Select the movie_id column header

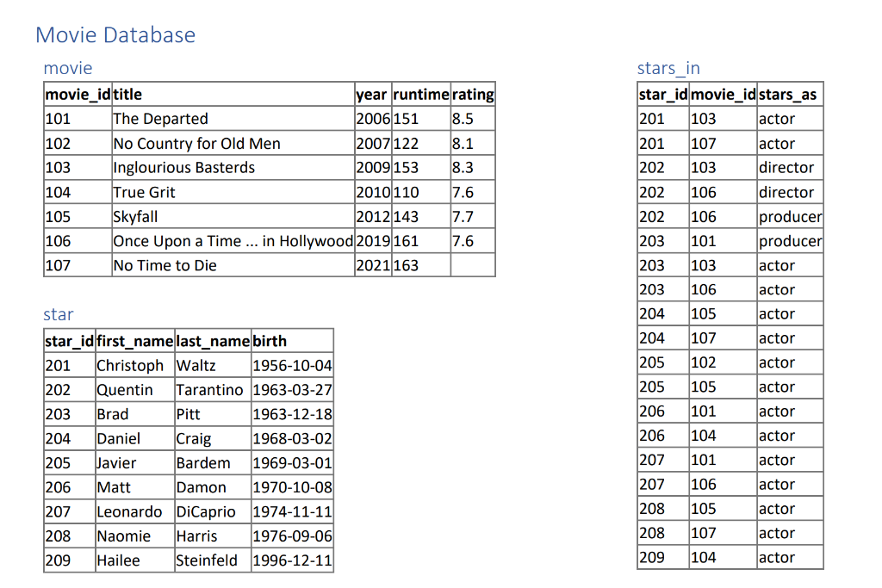77,94
